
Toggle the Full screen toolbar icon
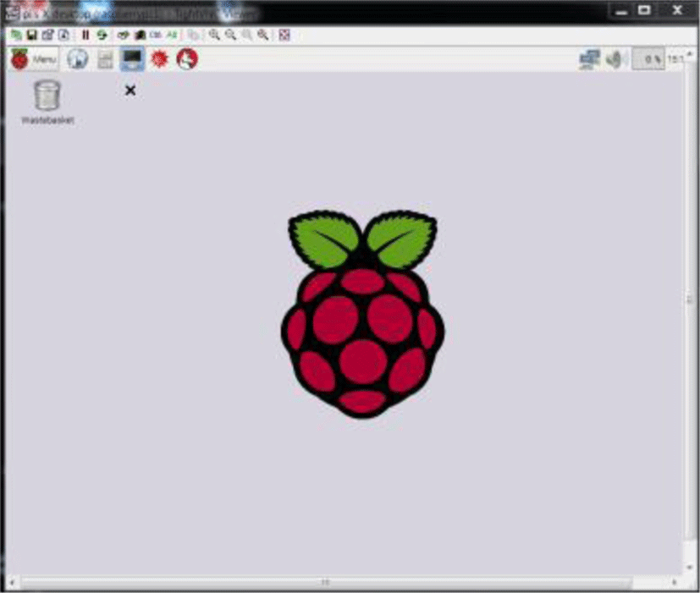(x=284, y=35)
